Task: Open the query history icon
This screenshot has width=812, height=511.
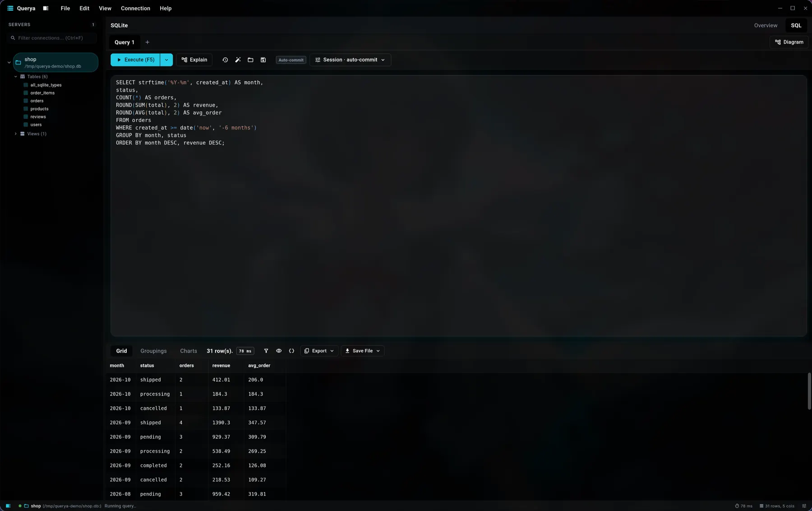Action: (x=225, y=60)
